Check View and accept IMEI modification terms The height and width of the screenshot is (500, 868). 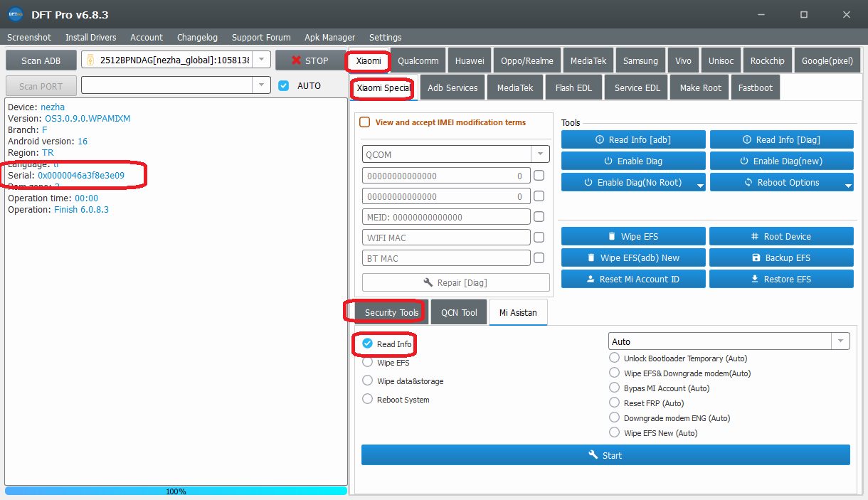(365, 122)
